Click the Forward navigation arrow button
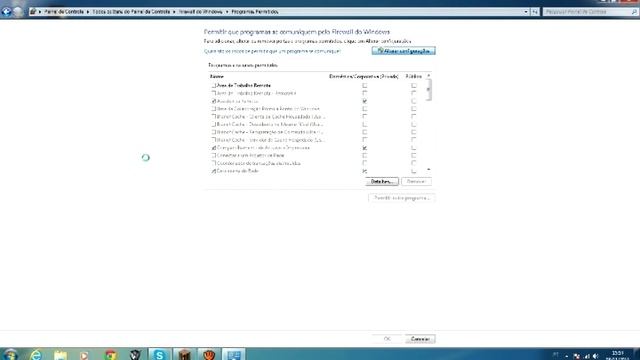 [x=18, y=12]
